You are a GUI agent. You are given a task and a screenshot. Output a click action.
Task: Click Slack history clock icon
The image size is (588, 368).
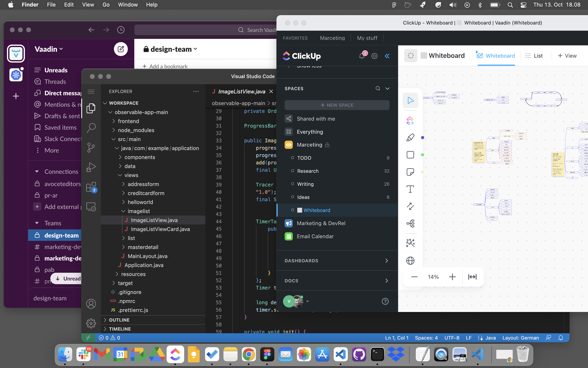click(121, 30)
